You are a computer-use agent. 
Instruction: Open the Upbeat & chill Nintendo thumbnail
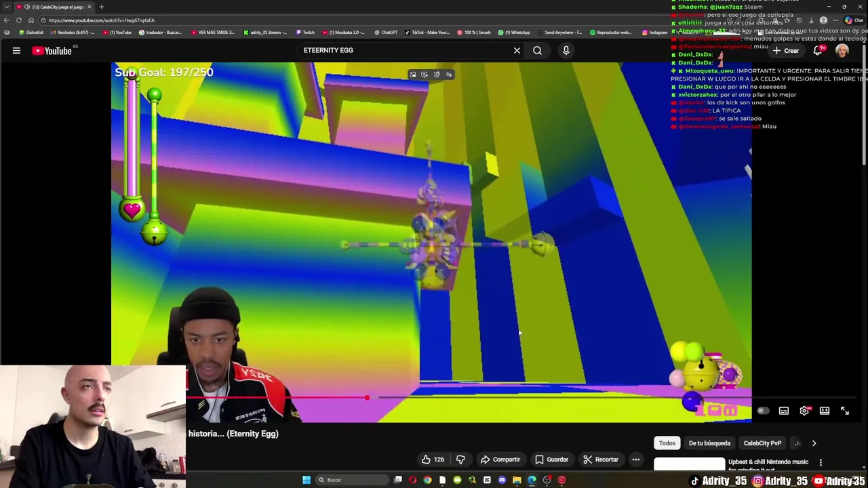click(689, 464)
